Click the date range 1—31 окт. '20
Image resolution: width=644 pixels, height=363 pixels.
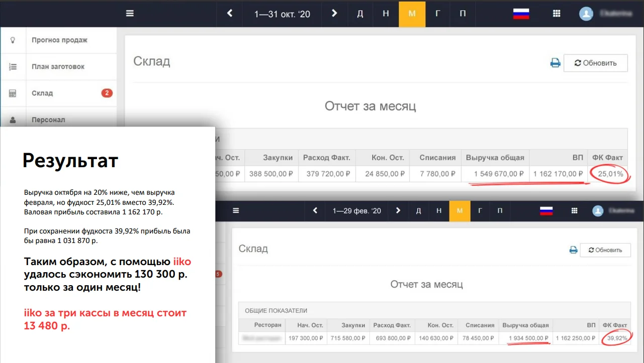click(x=283, y=14)
